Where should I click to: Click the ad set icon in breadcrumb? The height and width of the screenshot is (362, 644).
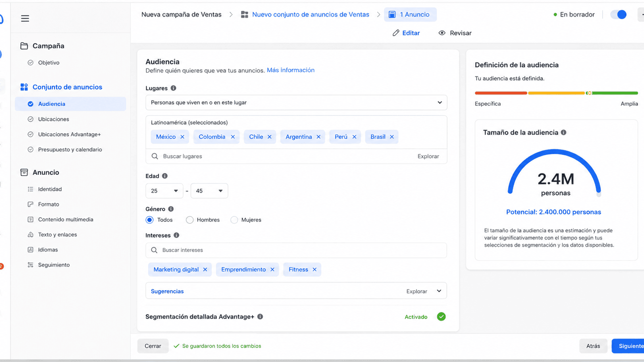click(245, 14)
